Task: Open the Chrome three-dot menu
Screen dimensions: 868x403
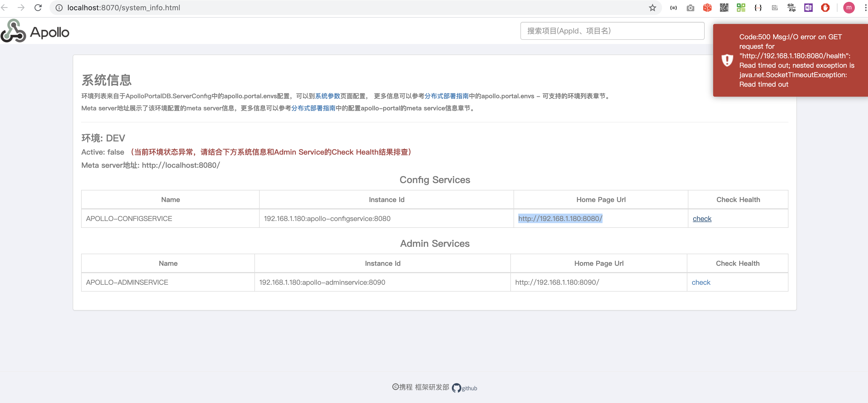Action: pyautogui.click(x=866, y=7)
